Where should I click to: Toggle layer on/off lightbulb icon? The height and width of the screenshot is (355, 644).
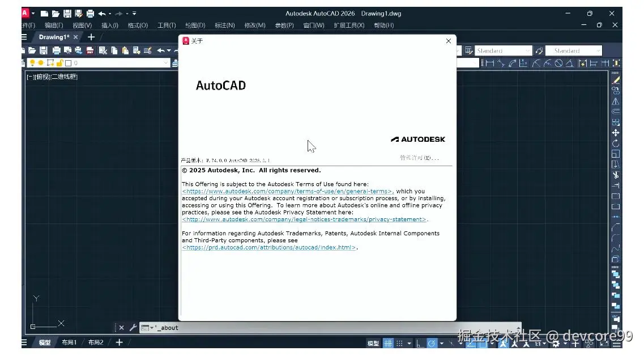32,63
